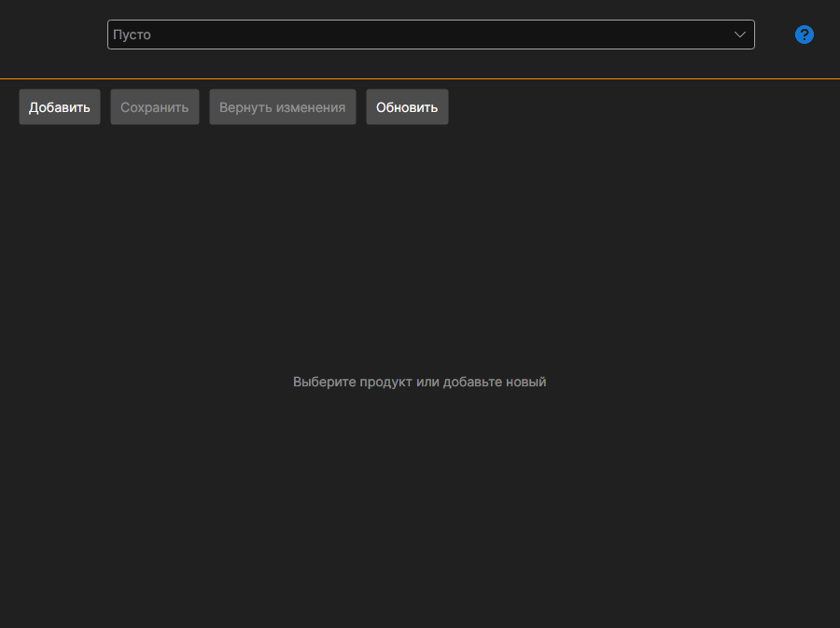Image resolution: width=840 pixels, height=628 pixels.
Task: Click the Сохранить button
Action: tap(155, 107)
